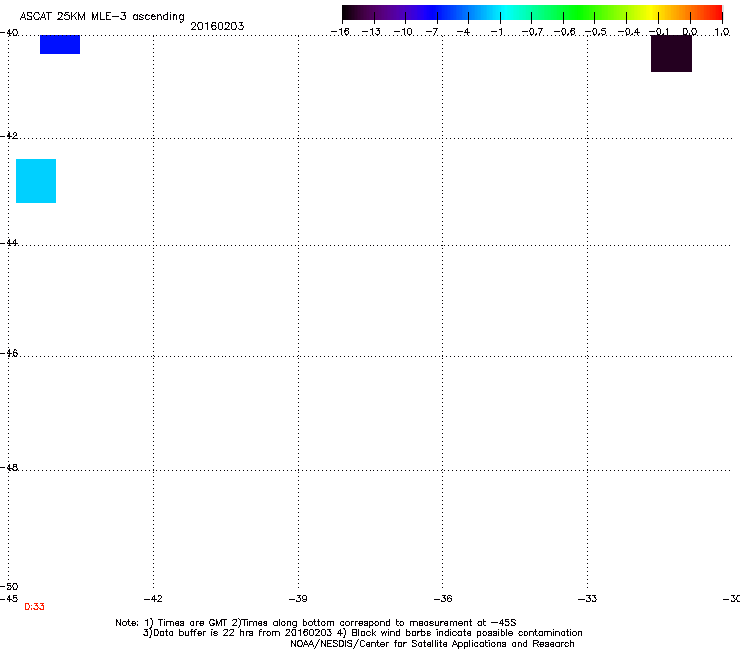Click the -1 label on the color scale

click(x=496, y=32)
